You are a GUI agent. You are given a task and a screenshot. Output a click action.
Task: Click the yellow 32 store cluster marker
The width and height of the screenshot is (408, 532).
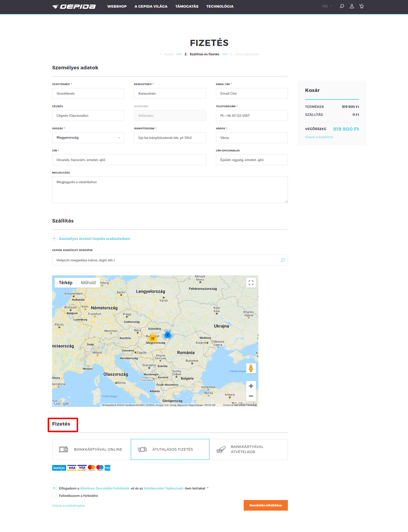[153, 338]
